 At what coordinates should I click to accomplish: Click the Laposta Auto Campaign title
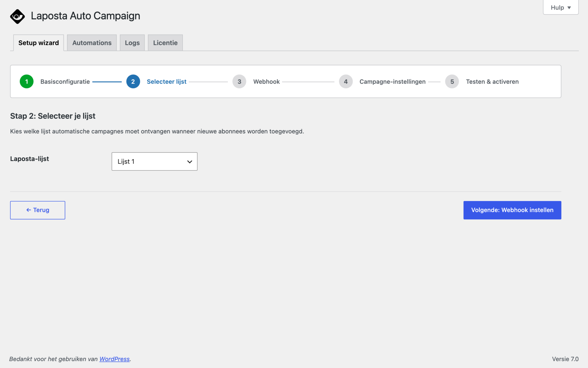click(86, 16)
